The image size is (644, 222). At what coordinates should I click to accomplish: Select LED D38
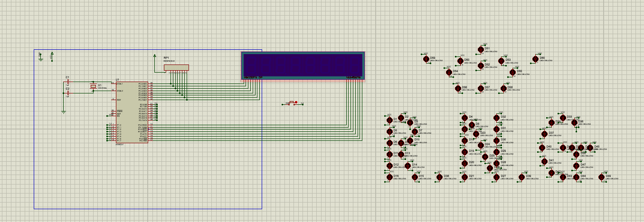(x=439, y=177)
